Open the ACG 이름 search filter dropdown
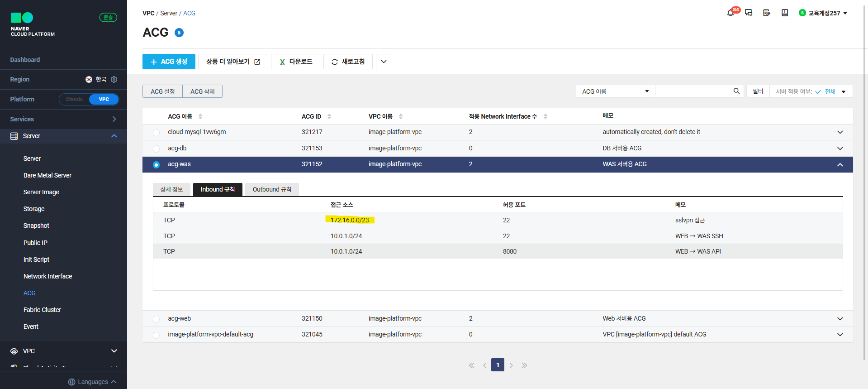 pyautogui.click(x=615, y=91)
